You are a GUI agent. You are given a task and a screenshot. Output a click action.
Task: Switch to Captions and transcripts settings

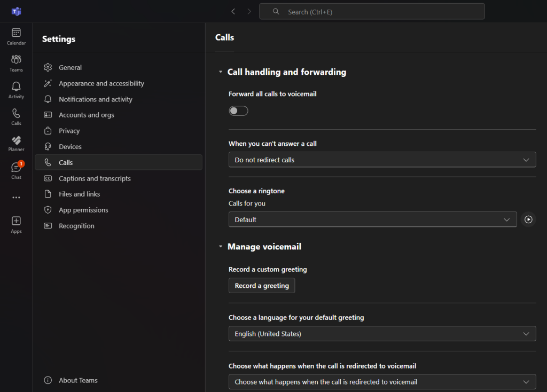(x=95, y=178)
